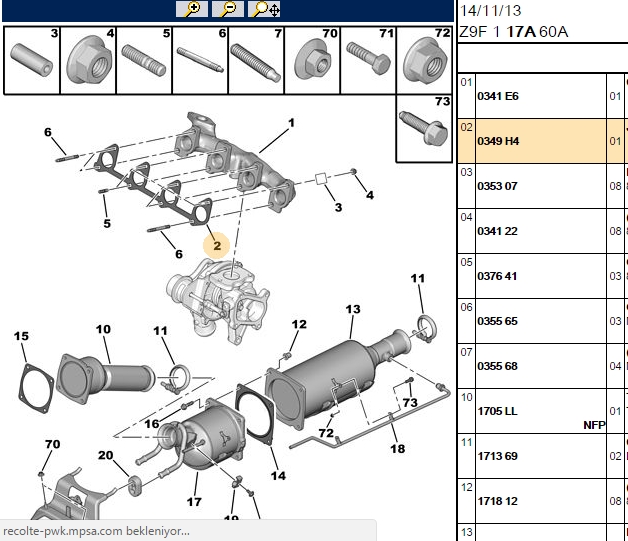
Task: Select callout 17 on catalytic converter
Action: (x=194, y=502)
